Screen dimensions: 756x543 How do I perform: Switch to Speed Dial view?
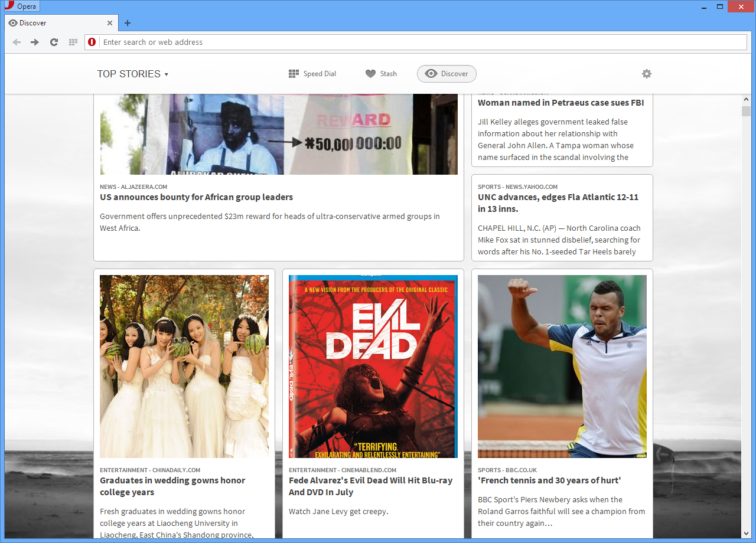[x=312, y=74]
